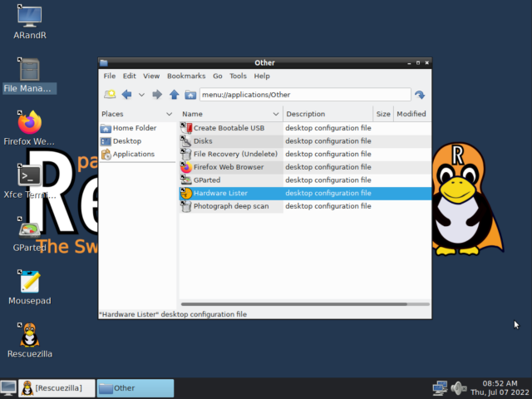Select the Photograph deep scan icon
The height and width of the screenshot is (399, 532).
(x=186, y=206)
